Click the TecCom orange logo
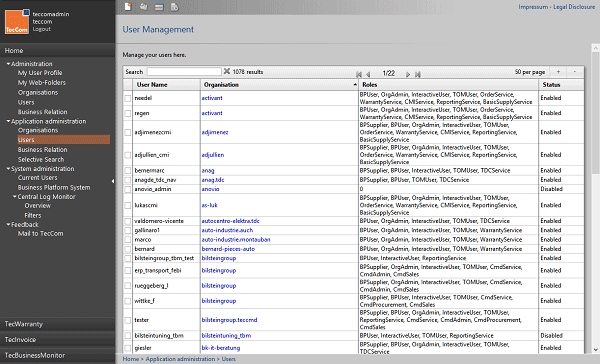 [17, 22]
